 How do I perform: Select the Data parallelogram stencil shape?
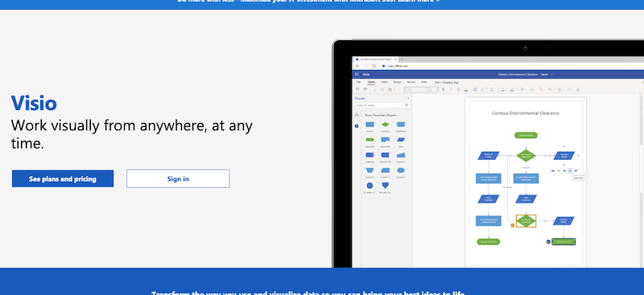[401, 140]
